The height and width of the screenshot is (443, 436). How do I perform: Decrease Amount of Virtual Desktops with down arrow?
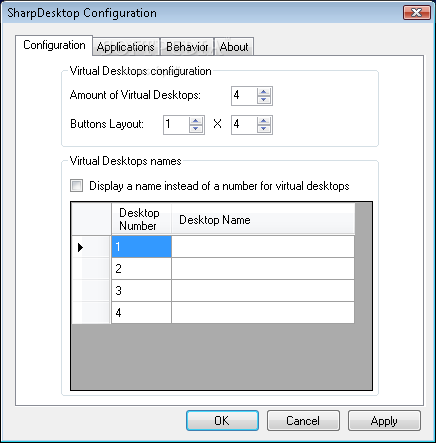click(x=264, y=100)
